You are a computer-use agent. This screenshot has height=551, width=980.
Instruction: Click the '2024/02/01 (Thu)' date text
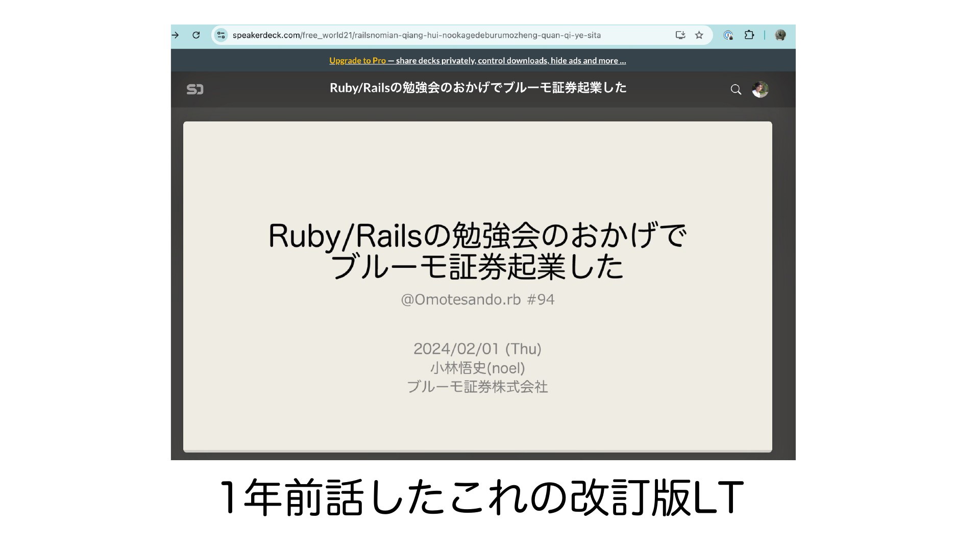(477, 349)
